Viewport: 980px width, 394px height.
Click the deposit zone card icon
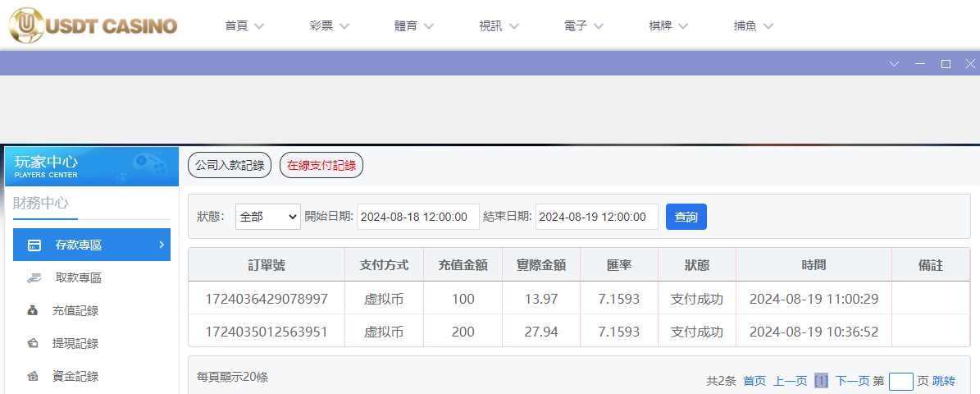tap(34, 245)
